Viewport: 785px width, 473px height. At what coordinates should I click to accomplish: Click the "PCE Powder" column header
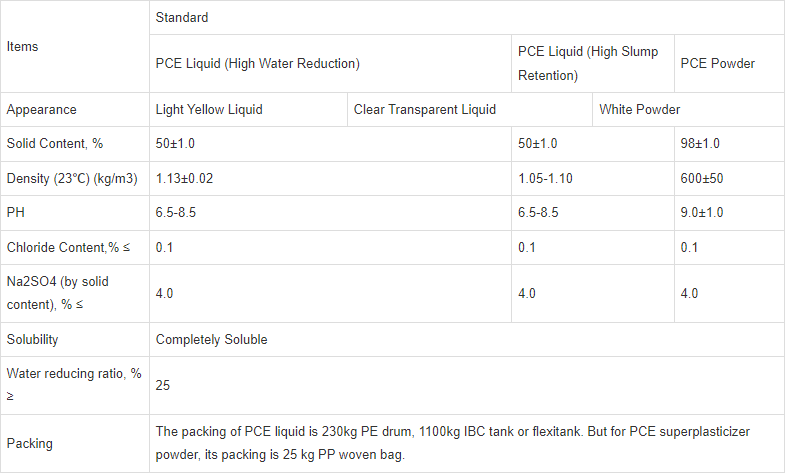point(717,63)
